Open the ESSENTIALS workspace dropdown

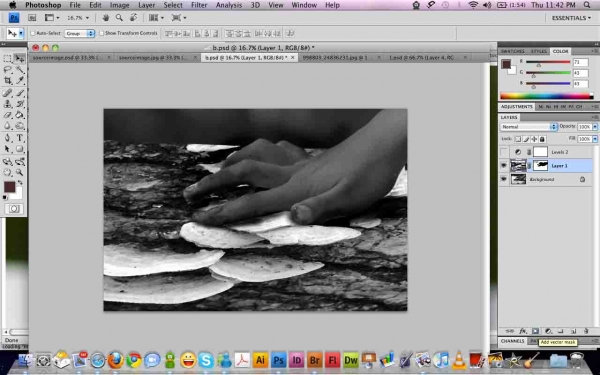[571, 18]
